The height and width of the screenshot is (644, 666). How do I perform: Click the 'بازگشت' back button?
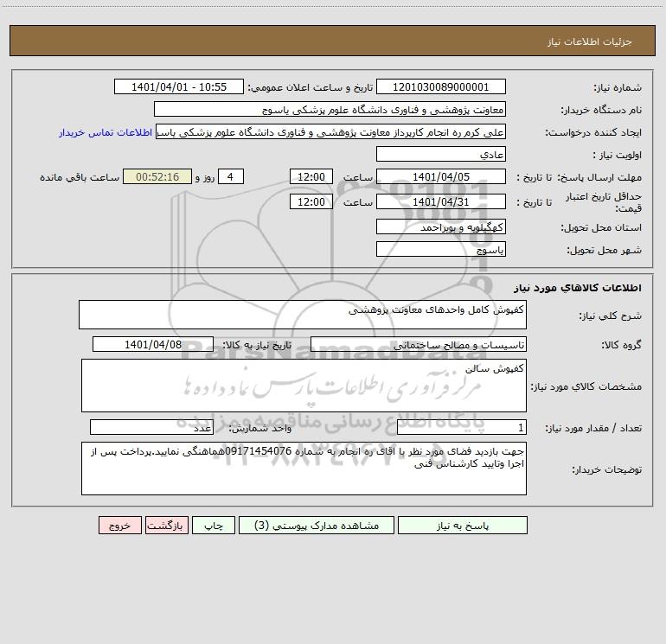point(166,525)
